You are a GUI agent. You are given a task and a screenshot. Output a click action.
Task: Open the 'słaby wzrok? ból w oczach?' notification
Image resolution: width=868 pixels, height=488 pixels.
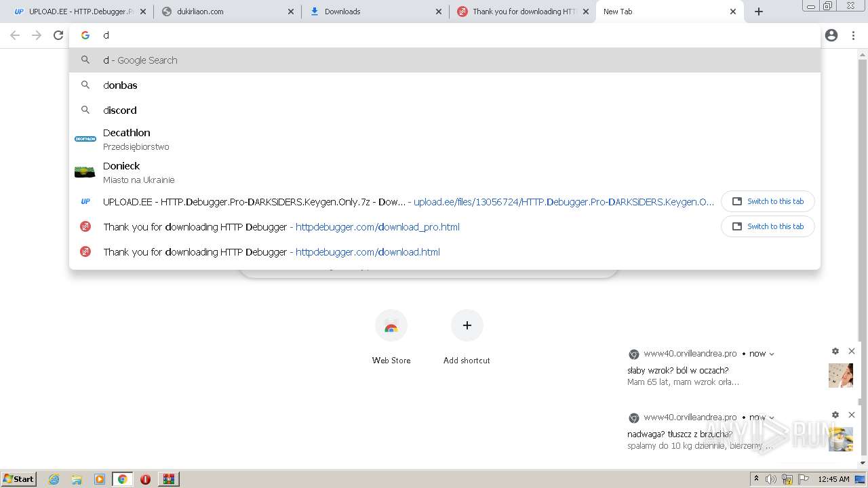[x=678, y=370]
